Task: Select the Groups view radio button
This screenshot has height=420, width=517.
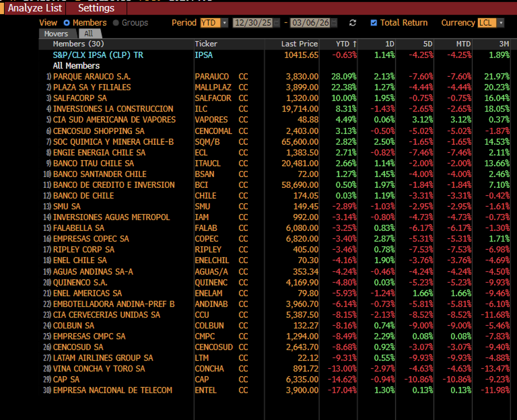Action: point(116,23)
